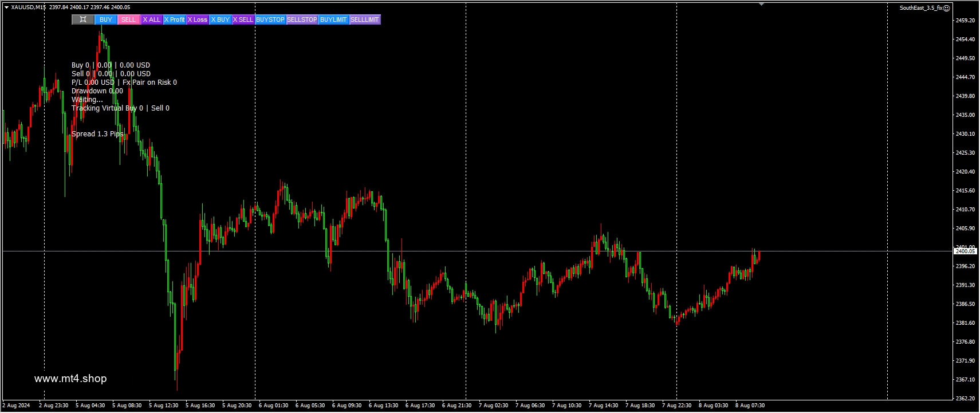
Task: Click the XAUUSD,M15 symbol text
Action: [x=28, y=7]
